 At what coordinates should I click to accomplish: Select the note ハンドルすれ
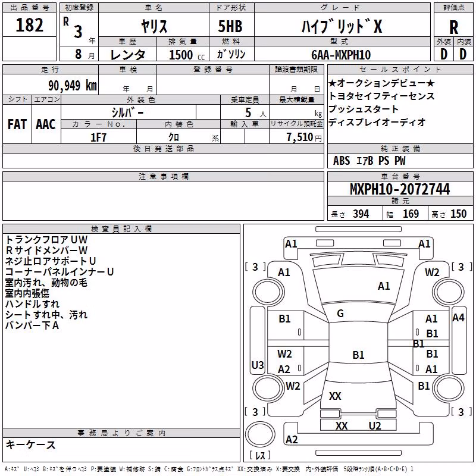(x=32, y=304)
